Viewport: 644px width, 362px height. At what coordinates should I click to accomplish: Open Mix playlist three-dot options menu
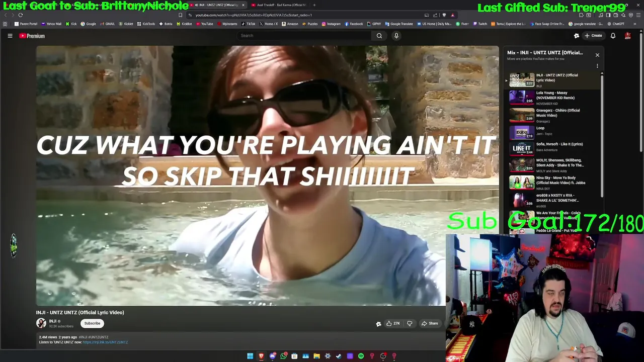tap(597, 66)
